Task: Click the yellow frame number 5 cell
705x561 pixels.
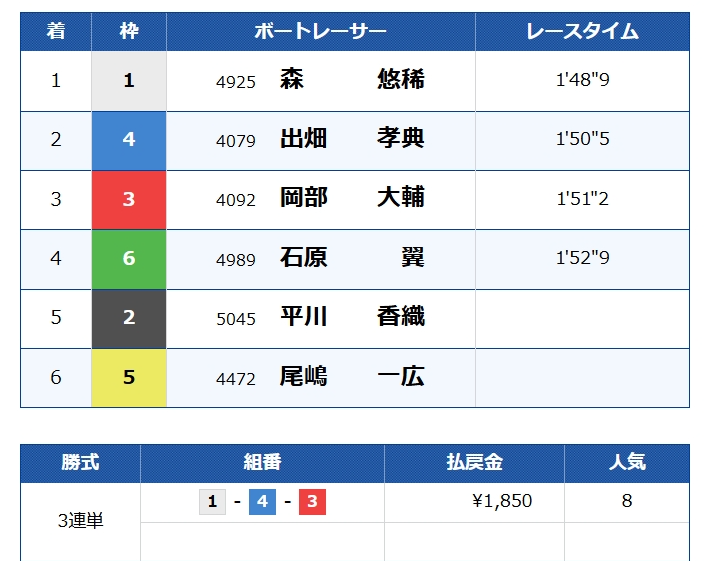Action: click(x=129, y=378)
